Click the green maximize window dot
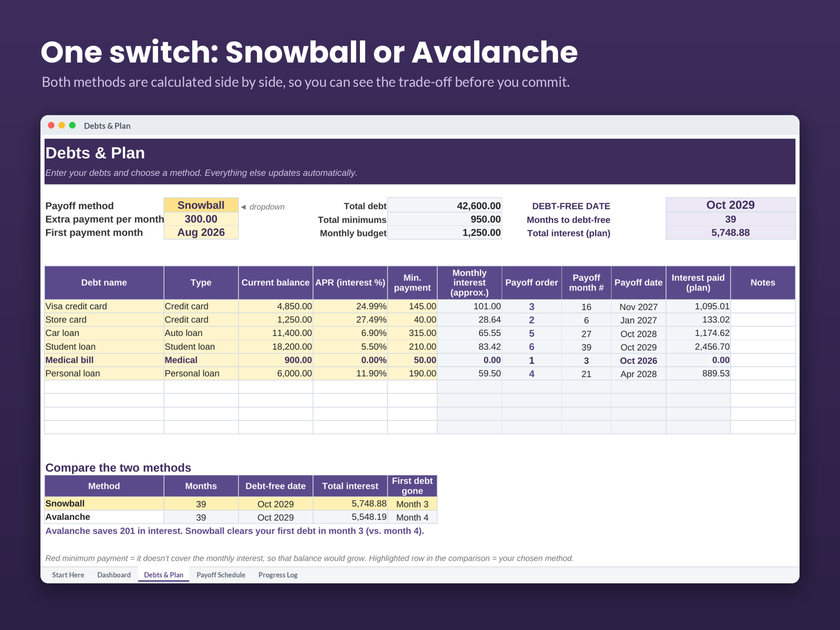 click(x=72, y=125)
